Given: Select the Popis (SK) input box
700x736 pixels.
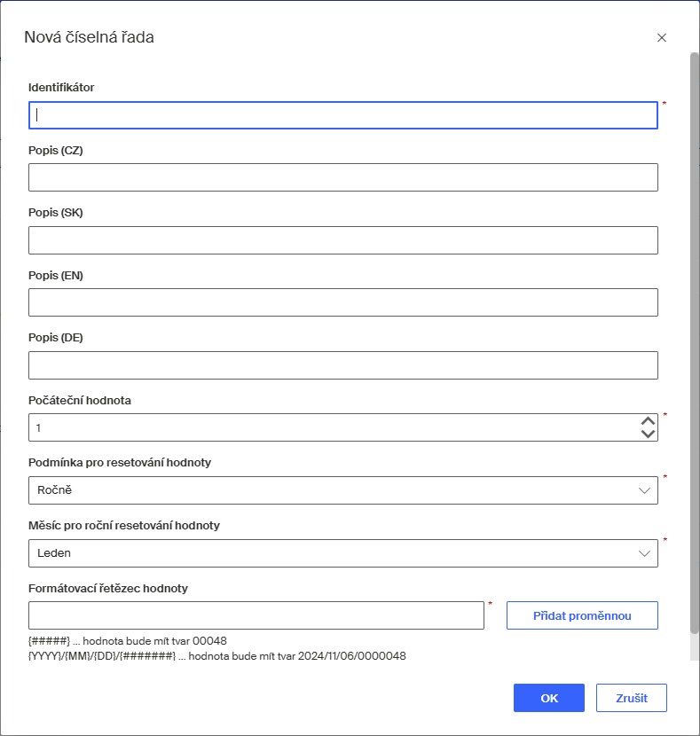Looking at the screenshot, I should (x=342, y=240).
